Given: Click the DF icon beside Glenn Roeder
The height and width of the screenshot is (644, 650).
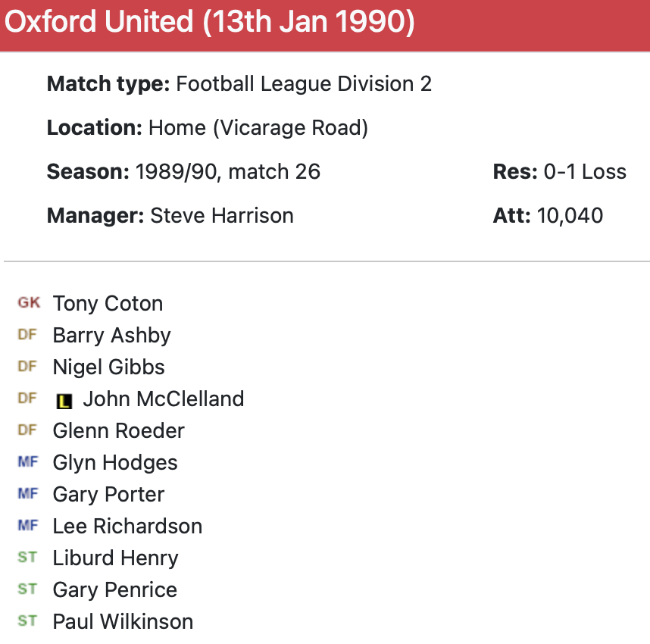Looking at the screenshot, I should tap(27, 430).
